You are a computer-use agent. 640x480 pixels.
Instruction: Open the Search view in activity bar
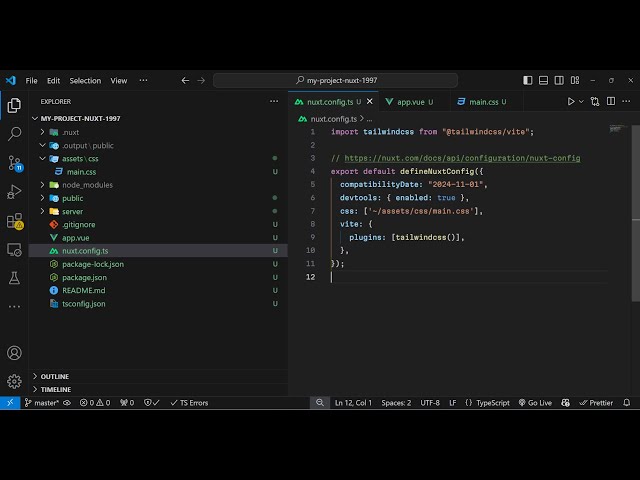[14, 133]
